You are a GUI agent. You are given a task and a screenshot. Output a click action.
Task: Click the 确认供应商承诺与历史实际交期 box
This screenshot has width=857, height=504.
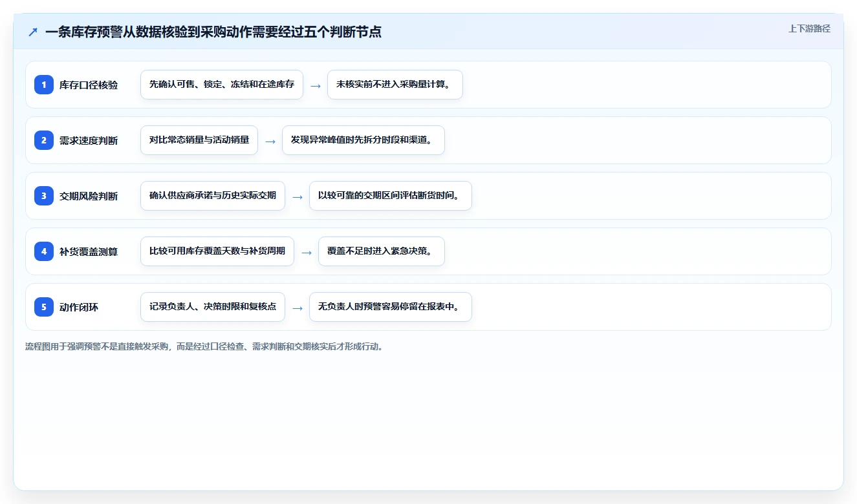pyautogui.click(x=213, y=196)
